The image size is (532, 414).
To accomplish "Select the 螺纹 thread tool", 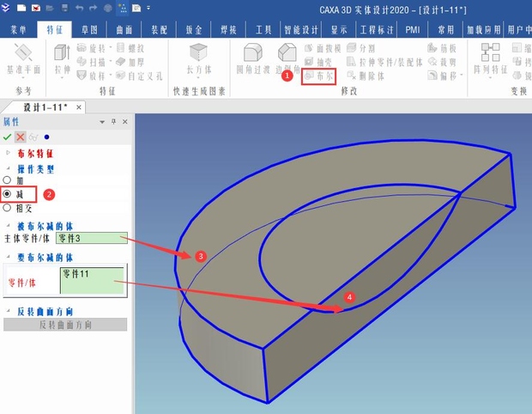I will 130,48.
